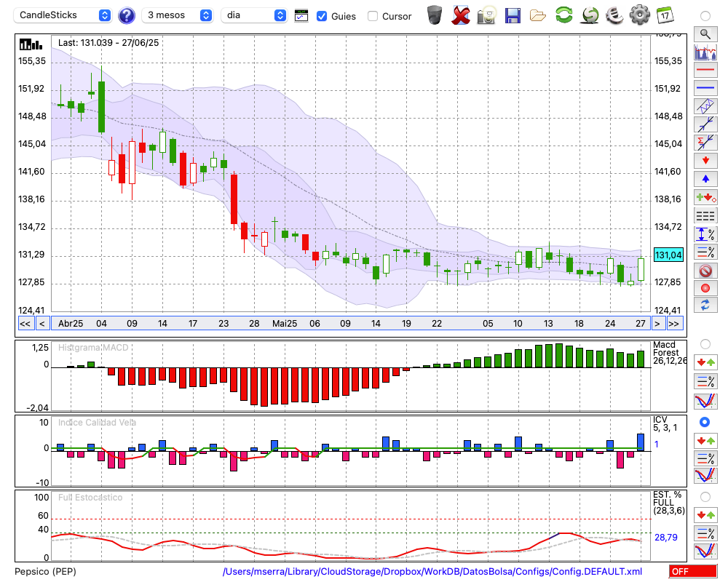
Task: Jump to start with << button
Action: point(25,324)
